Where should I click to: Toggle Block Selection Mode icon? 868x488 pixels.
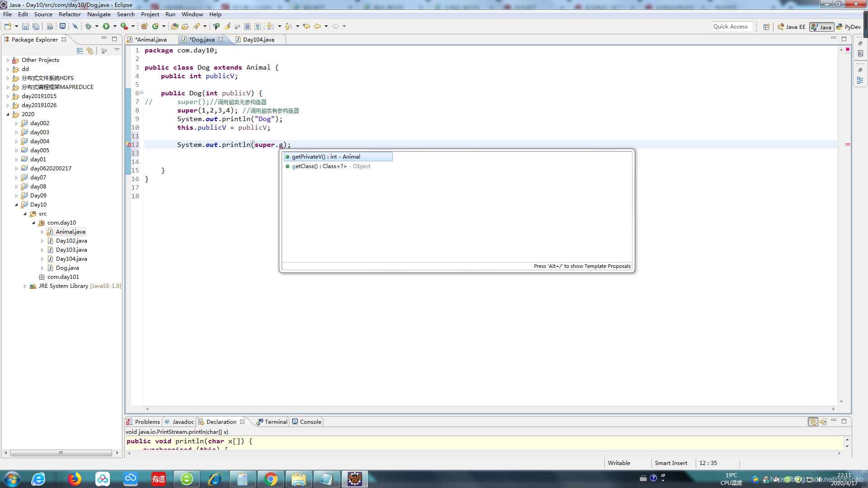(247, 27)
